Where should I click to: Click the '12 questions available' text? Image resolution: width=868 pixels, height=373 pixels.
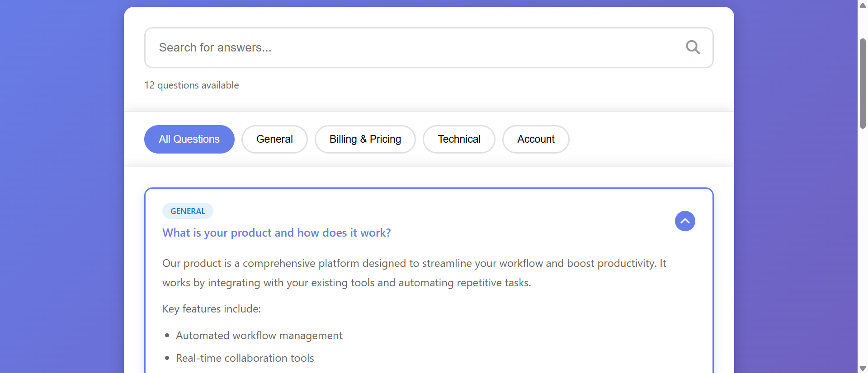(192, 85)
